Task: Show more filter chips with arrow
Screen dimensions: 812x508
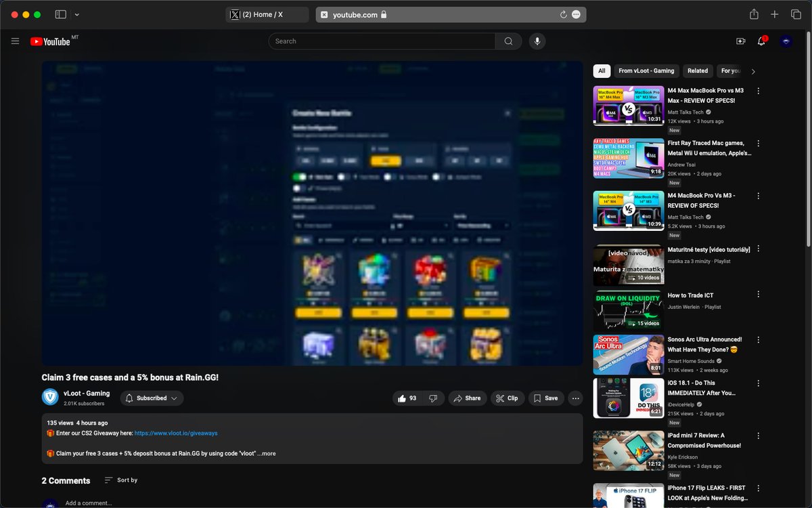Action: [x=753, y=71]
